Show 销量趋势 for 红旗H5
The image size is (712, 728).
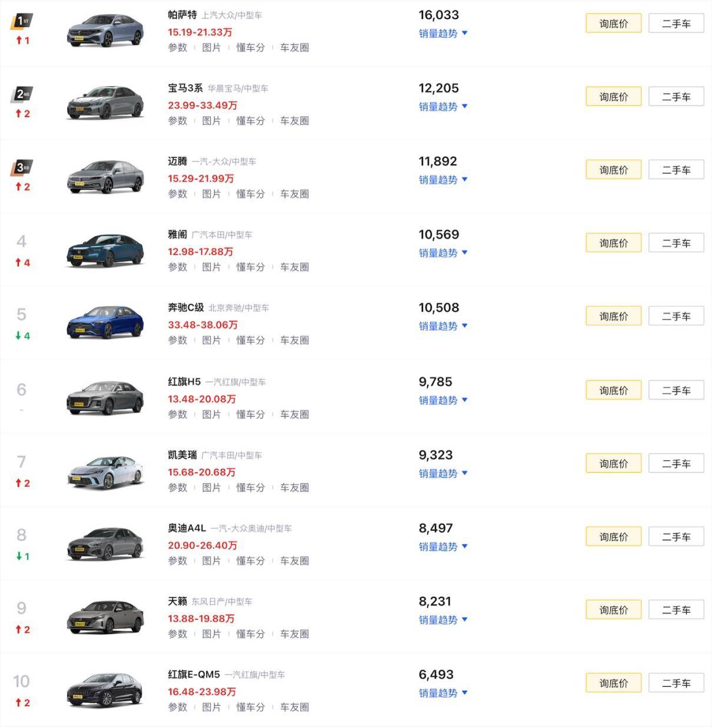[x=443, y=400]
